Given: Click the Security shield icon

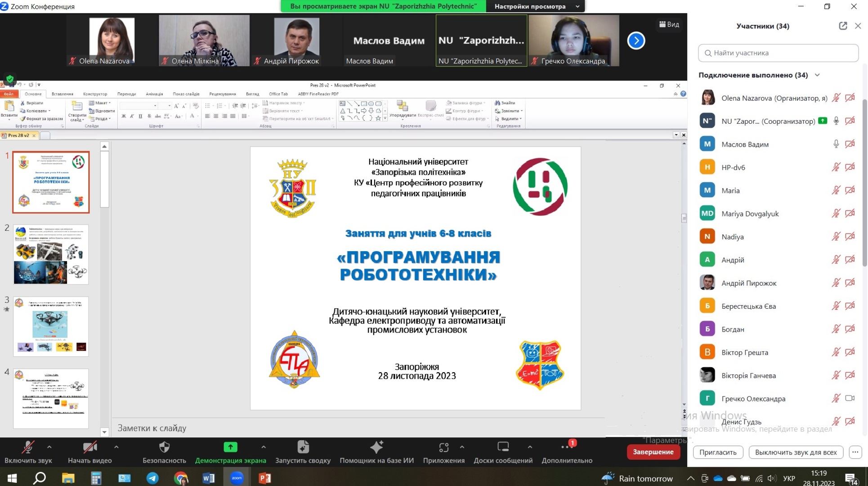Looking at the screenshot, I should (x=164, y=447).
